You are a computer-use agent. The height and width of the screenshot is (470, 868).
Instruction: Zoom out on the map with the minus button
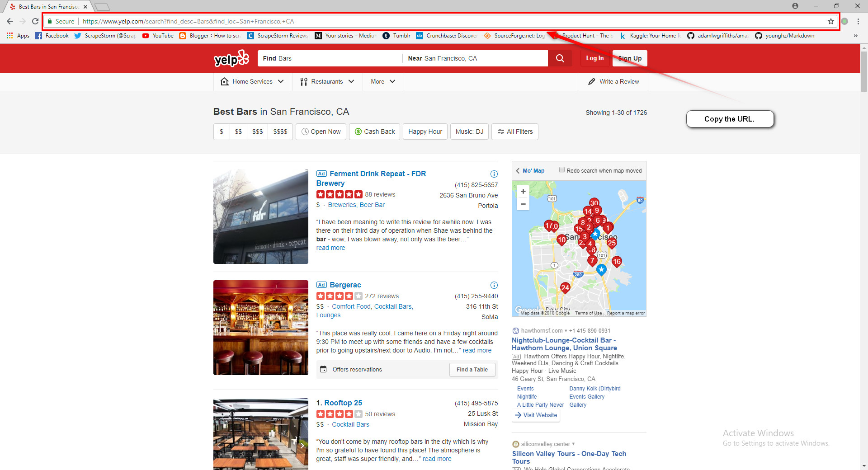(x=523, y=204)
